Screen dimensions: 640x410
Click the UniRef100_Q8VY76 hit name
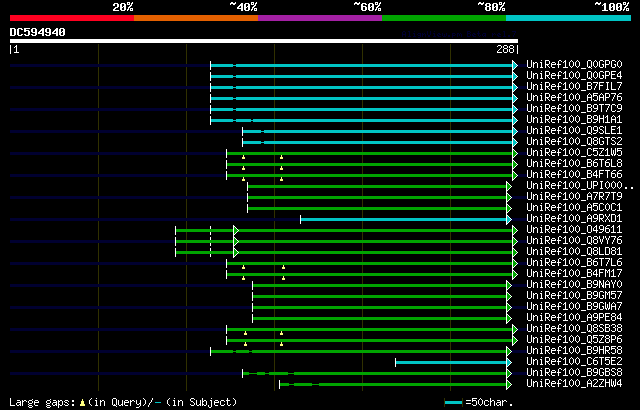click(x=574, y=241)
